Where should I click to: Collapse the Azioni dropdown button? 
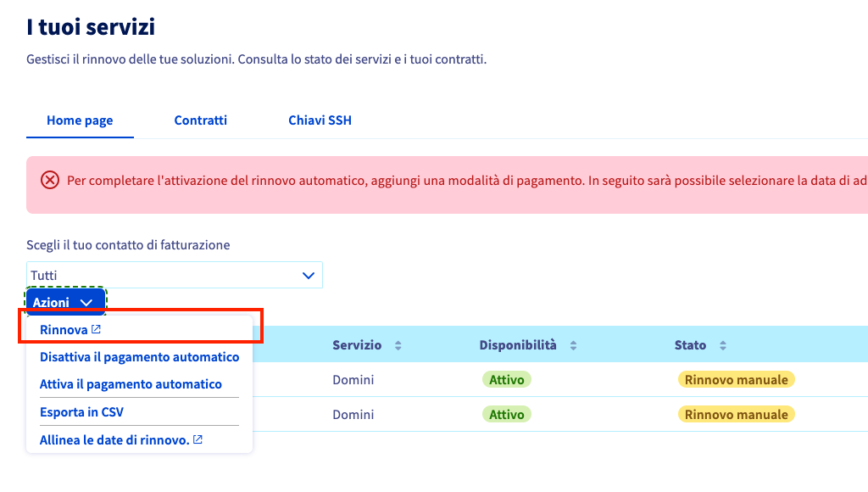[65, 302]
